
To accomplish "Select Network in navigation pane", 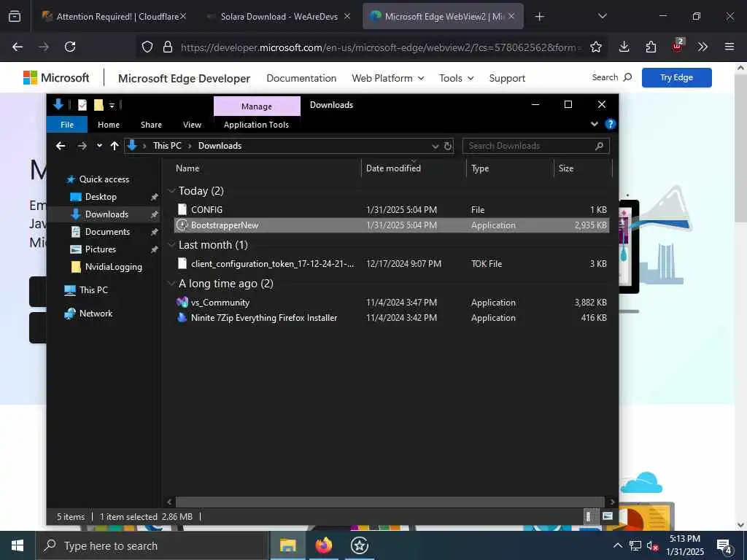I will [x=96, y=314].
